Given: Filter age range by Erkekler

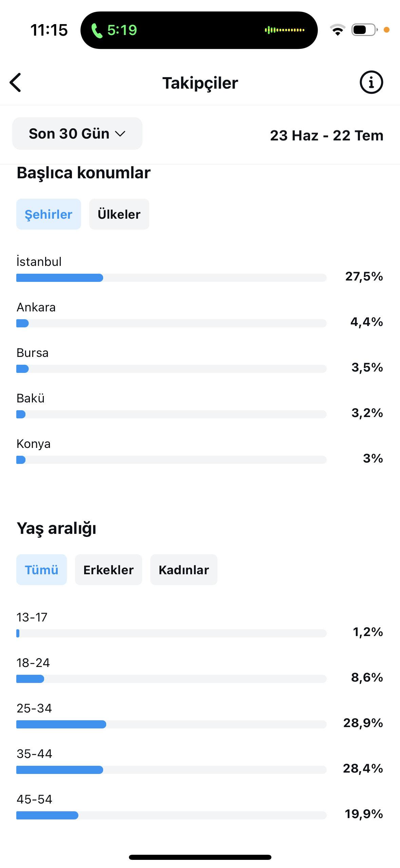Looking at the screenshot, I should tap(109, 570).
